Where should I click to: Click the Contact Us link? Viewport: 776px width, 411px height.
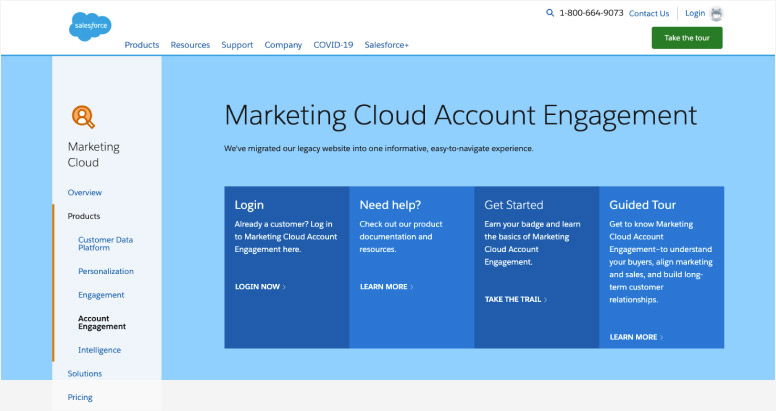[649, 13]
